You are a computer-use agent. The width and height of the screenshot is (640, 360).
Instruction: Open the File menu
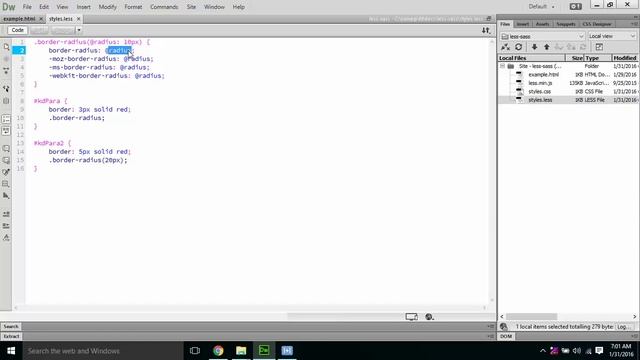[27, 7]
